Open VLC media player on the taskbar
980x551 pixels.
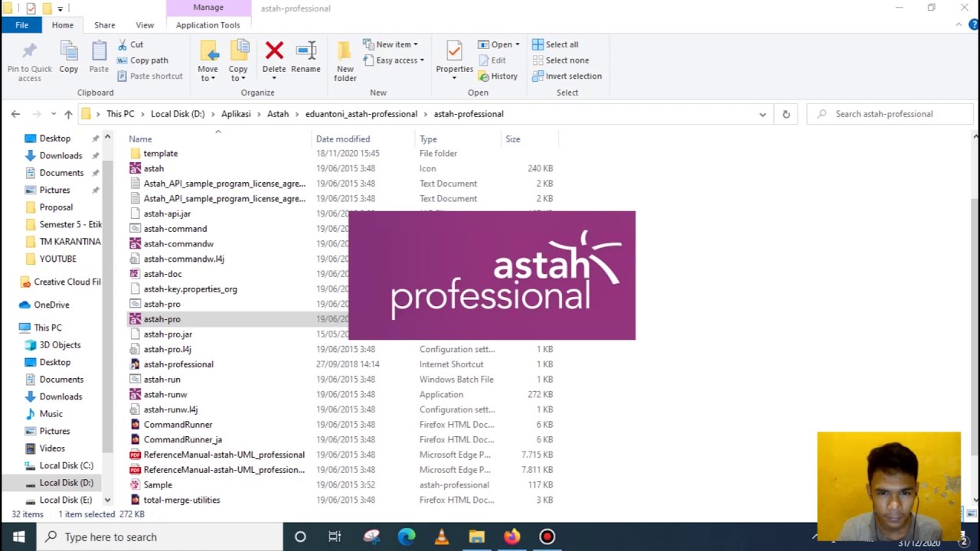click(x=442, y=536)
